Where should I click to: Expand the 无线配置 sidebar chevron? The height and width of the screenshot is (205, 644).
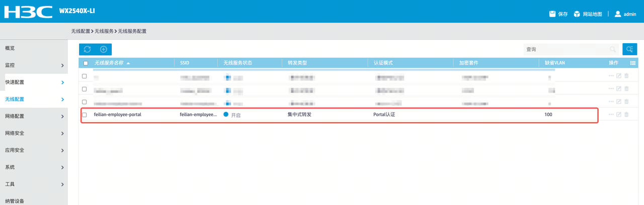[62, 99]
